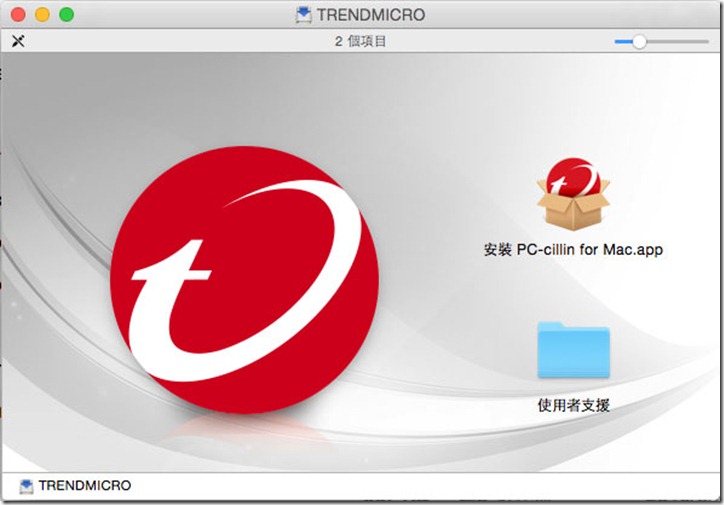Viewport: 724px width, 505px height.
Task: Zoom the window with green button
Action: (x=66, y=14)
